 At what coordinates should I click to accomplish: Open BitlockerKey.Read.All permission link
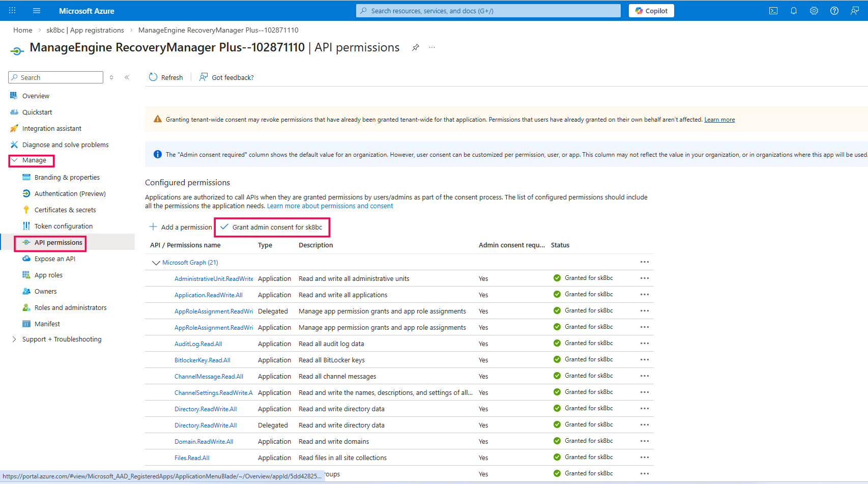tap(202, 360)
